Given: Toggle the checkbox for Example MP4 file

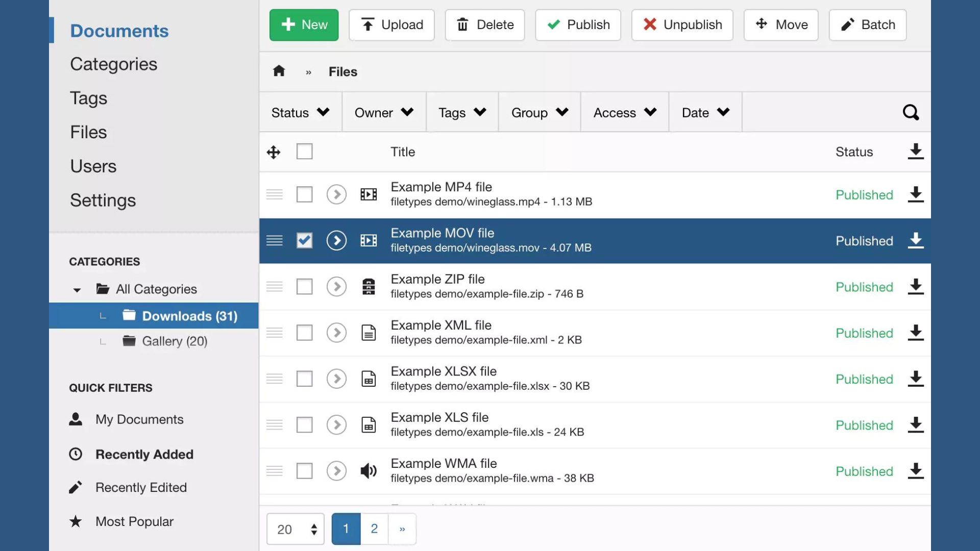Looking at the screenshot, I should click(304, 194).
